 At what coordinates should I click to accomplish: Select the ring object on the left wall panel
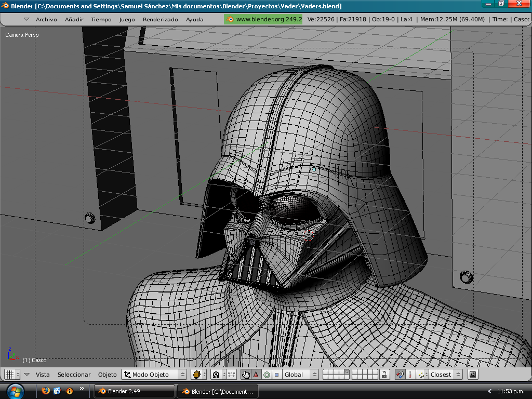90,218
